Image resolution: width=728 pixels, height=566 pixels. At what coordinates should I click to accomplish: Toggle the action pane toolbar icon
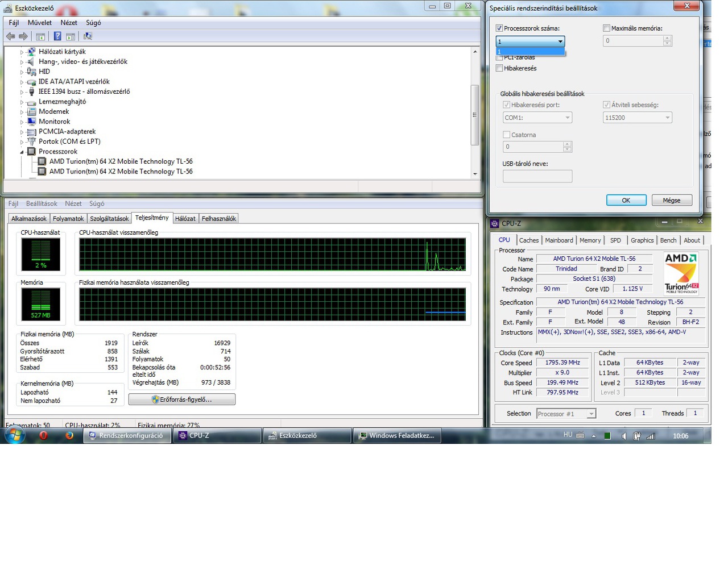coord(71,36)
